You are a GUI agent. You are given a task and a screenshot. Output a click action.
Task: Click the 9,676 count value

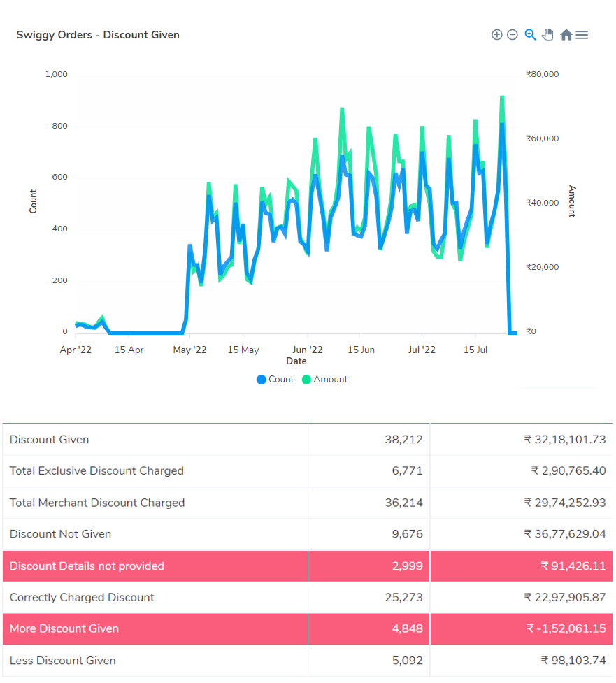[x=408, y=534]
